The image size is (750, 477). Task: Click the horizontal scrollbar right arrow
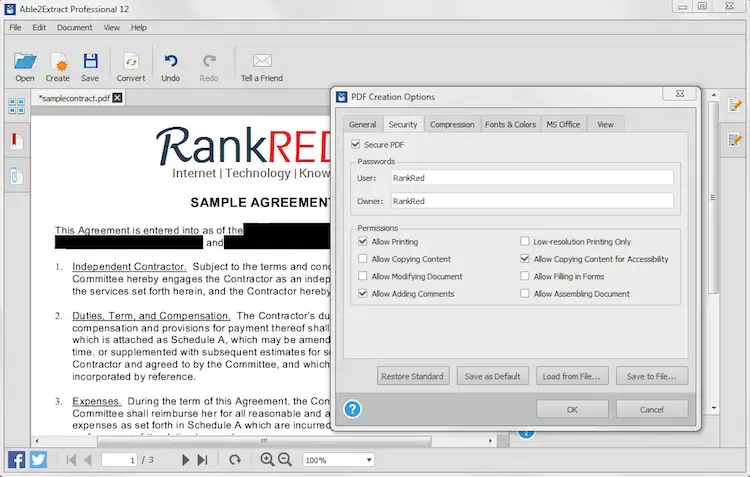[x=490, y=441]
